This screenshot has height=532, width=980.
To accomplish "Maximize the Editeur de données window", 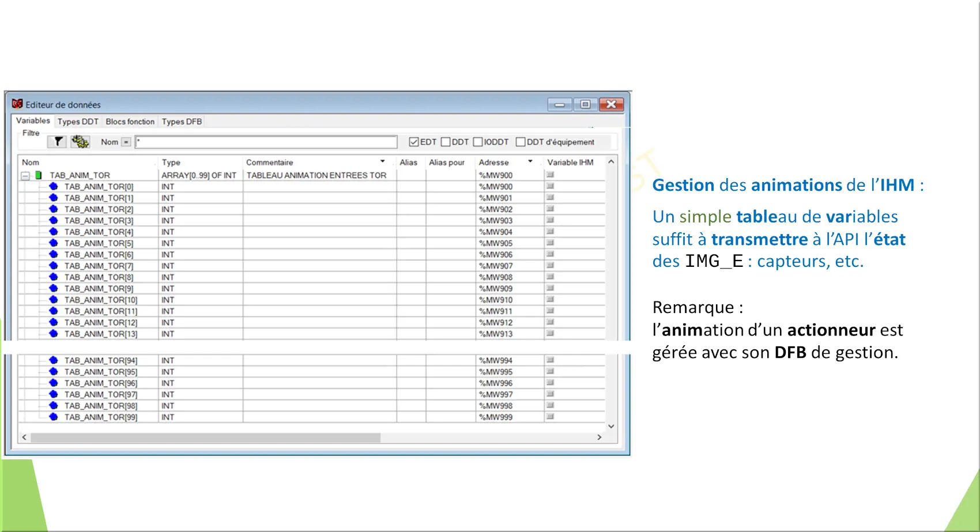I will [585, 104].
